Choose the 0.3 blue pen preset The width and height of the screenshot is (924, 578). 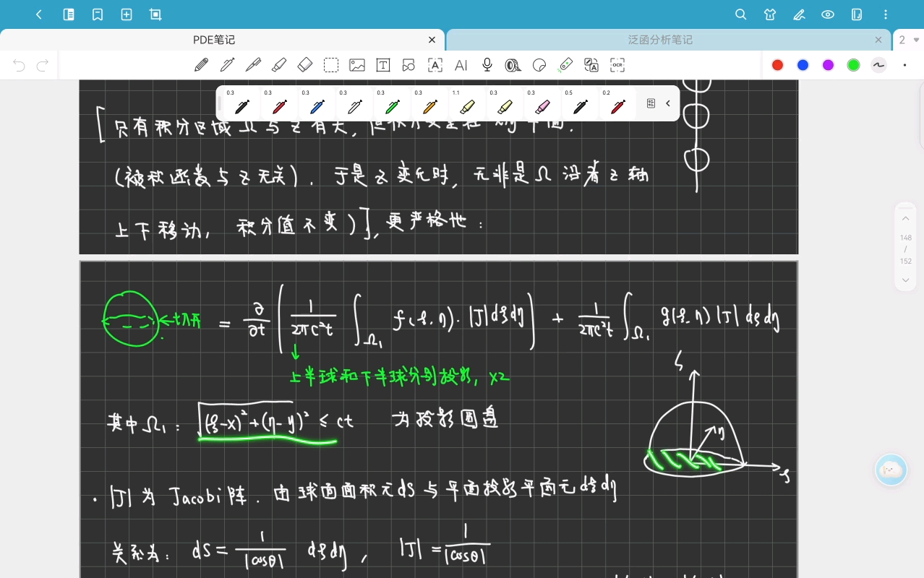coord(317,104)
